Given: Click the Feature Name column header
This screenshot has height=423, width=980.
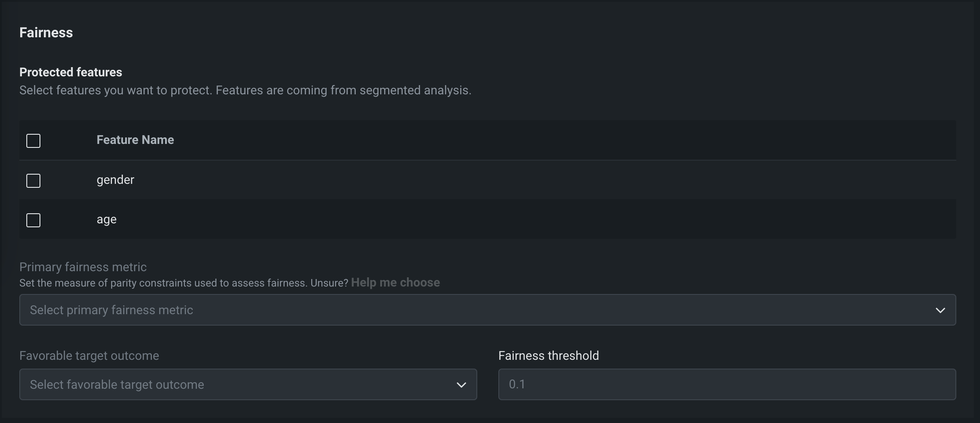Looking at the screenshot, I should [x=135, y=140].
